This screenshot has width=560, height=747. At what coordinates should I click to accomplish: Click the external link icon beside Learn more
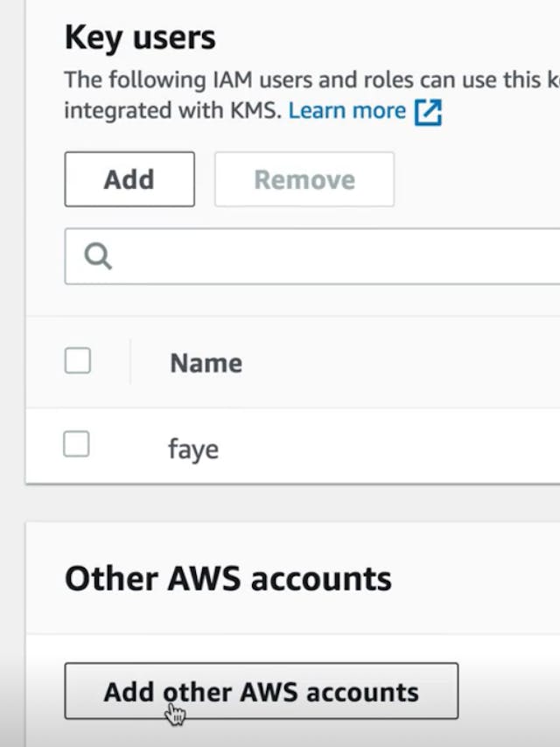[428, 110]
